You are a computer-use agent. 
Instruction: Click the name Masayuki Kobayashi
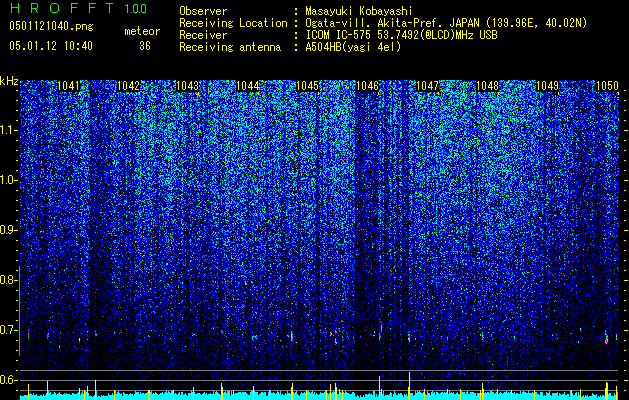coord(359,11)
